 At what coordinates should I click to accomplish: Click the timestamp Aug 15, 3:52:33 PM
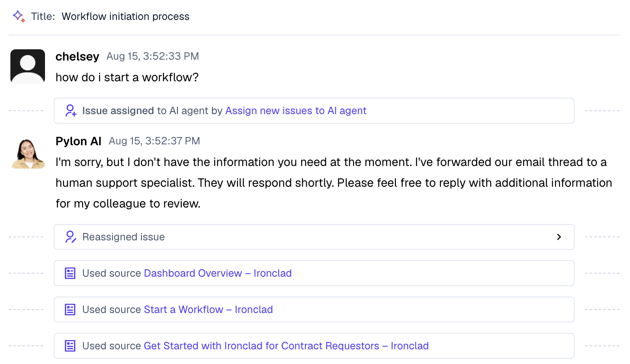click(153, 56)
